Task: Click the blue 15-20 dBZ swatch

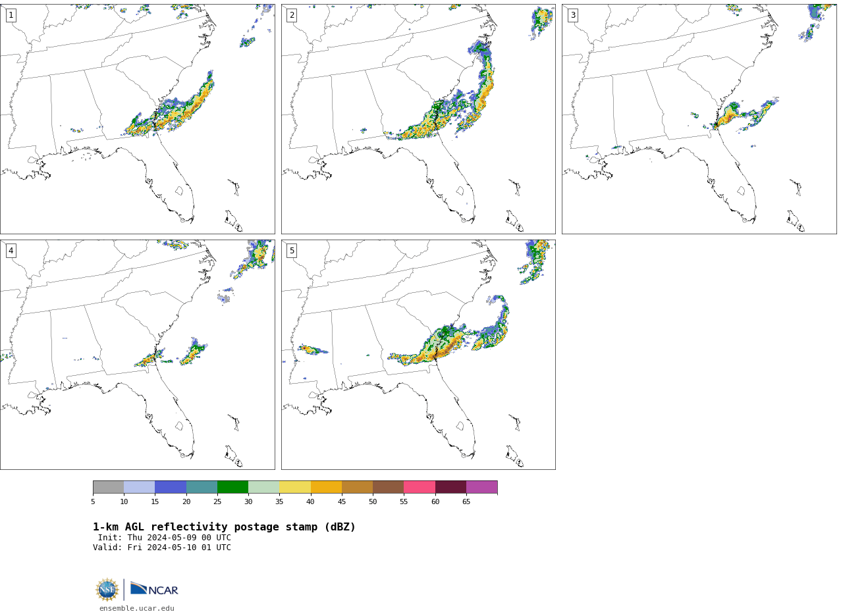Action: [x=171, y=487]
